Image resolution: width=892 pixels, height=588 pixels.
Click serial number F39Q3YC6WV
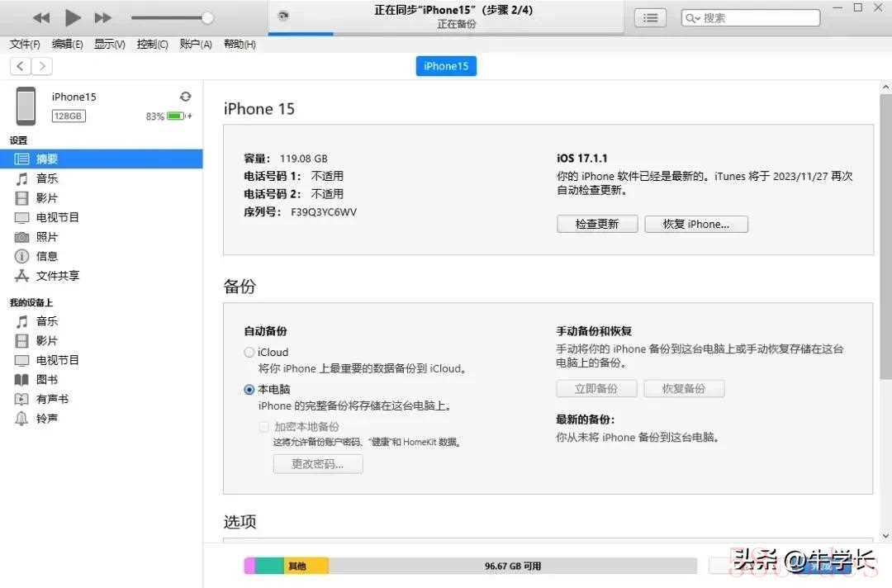tap(324, 212)
